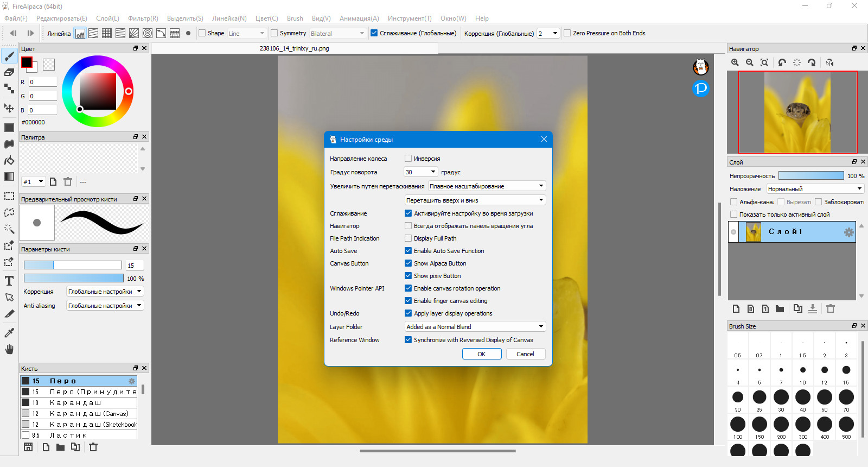
Task: Adjust layer Непрозрачность slider
Action: pos(811,175)
